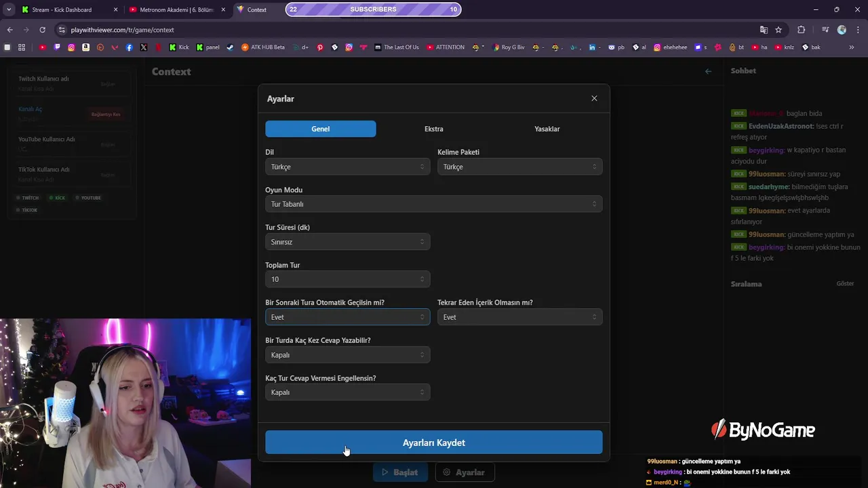This screenshot has height=488, width=868.
Task: Open the Bir Turda Kaç Kez Cevap dropdown
Action: 347,355
